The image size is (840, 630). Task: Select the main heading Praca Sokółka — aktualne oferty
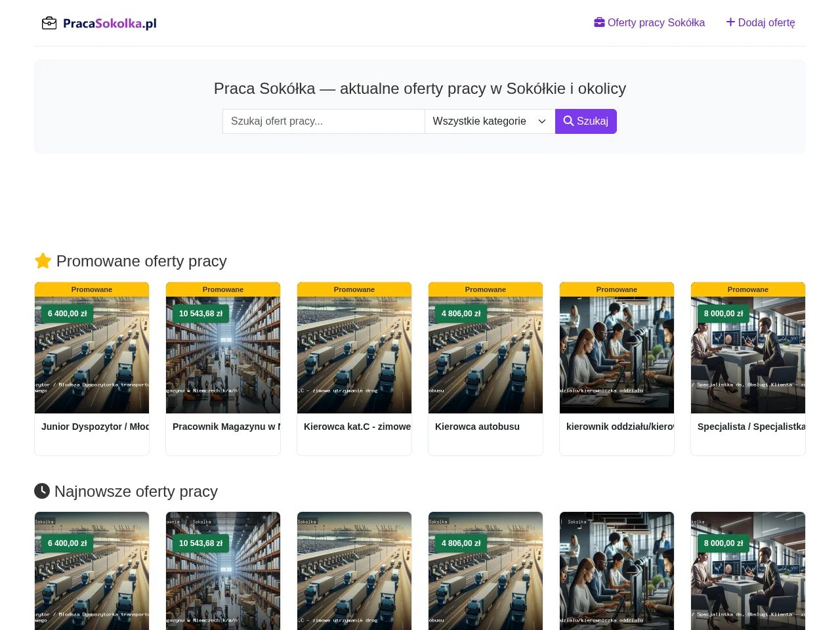pos(420,89)
